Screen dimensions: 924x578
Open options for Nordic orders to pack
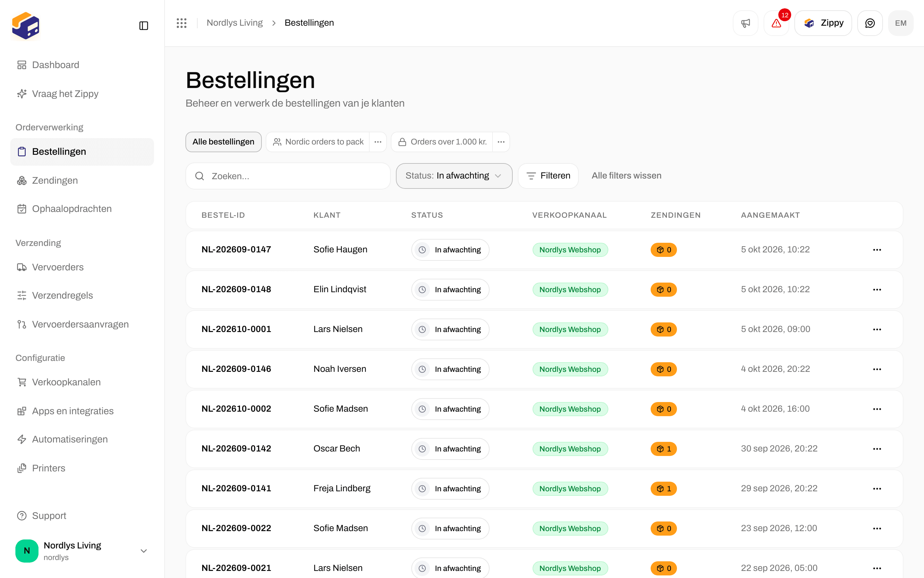point(378,142)
